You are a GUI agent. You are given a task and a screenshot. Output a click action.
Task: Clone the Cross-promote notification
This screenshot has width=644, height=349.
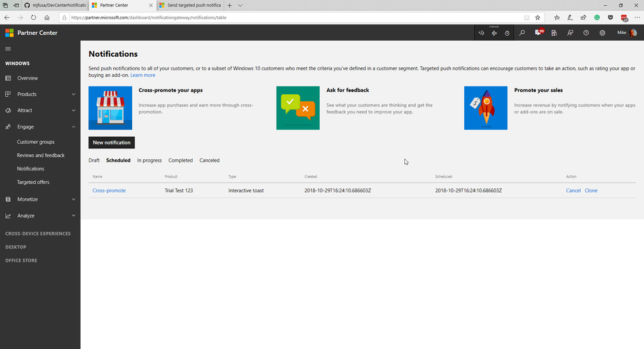[591, 190]
